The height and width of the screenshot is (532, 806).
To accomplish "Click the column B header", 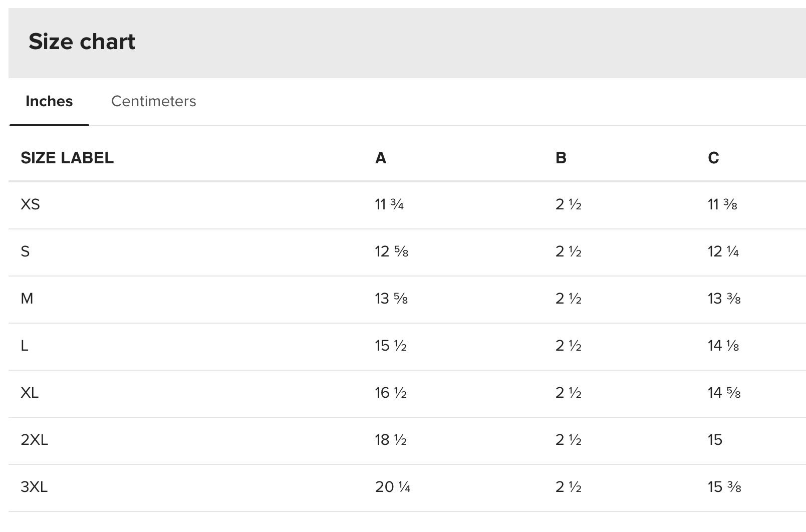I will coord(561,158).
